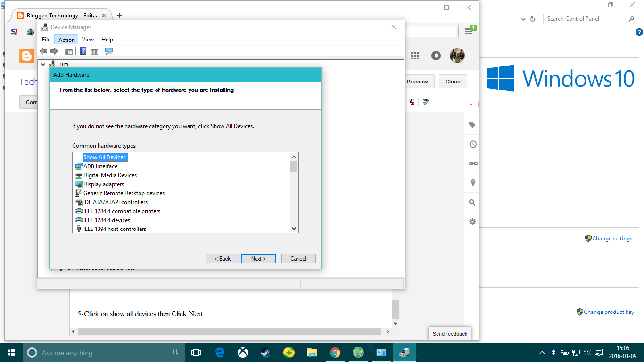Viewport: 644px width, 362px height.
Task: Open the Action menu in Device Manager
Action: tap(66, 39)
